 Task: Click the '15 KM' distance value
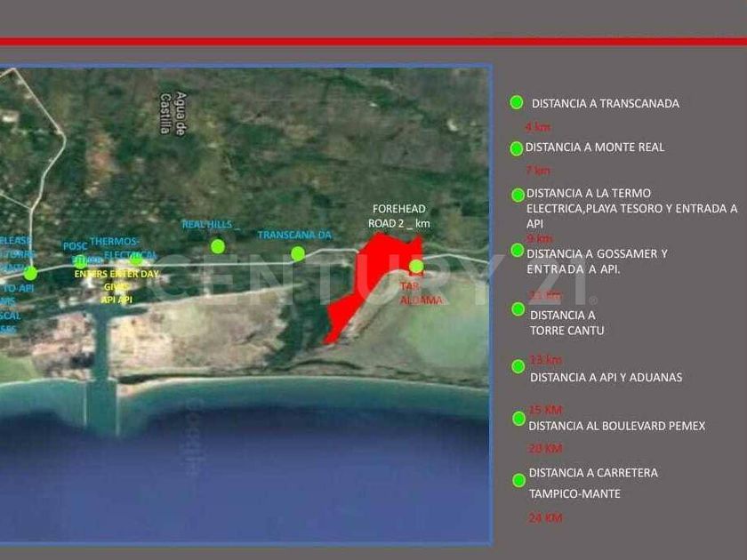tap(545, 410)
